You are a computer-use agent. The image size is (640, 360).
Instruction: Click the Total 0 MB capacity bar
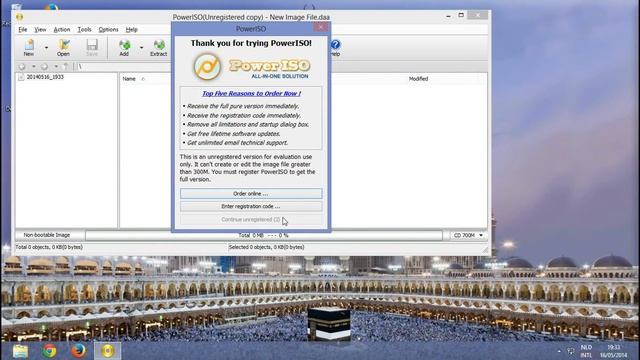pyautogui.click(x=264, y=236)
